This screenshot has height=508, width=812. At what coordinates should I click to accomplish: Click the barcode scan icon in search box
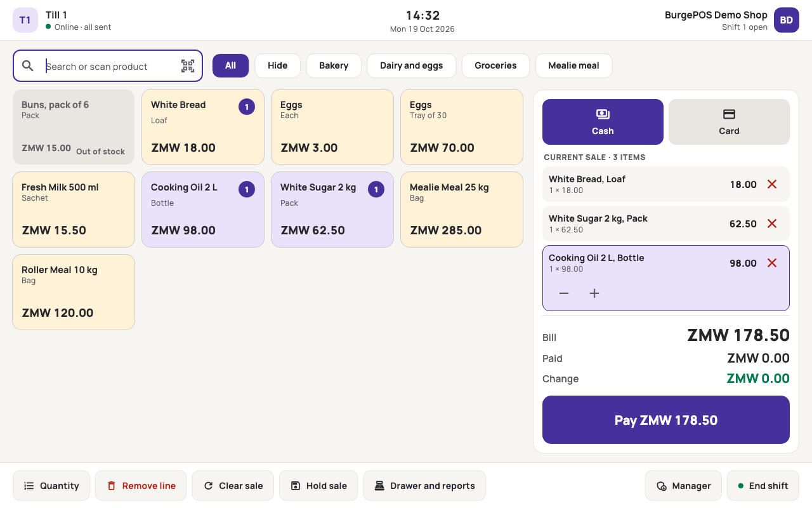188,66
